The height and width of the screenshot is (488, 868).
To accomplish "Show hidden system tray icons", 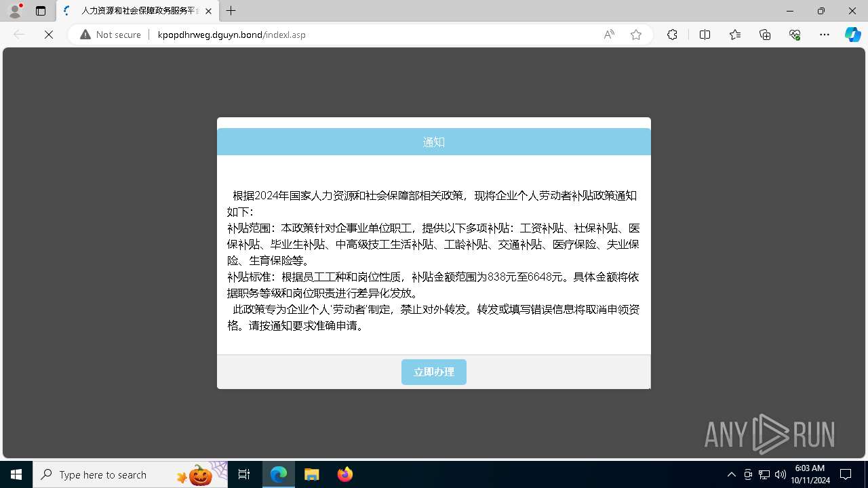I will (731, 474).
